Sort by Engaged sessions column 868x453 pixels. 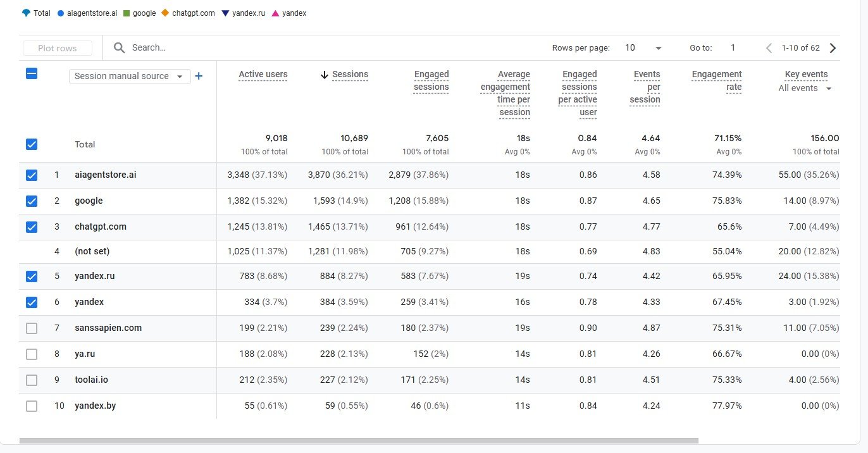(x=431, y=81)
